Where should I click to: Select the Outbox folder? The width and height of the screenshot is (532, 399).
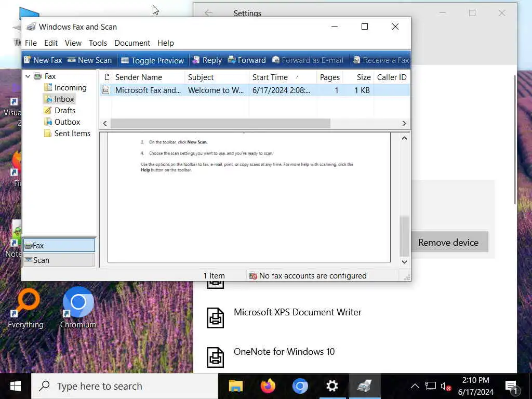[x=62, y=122]
